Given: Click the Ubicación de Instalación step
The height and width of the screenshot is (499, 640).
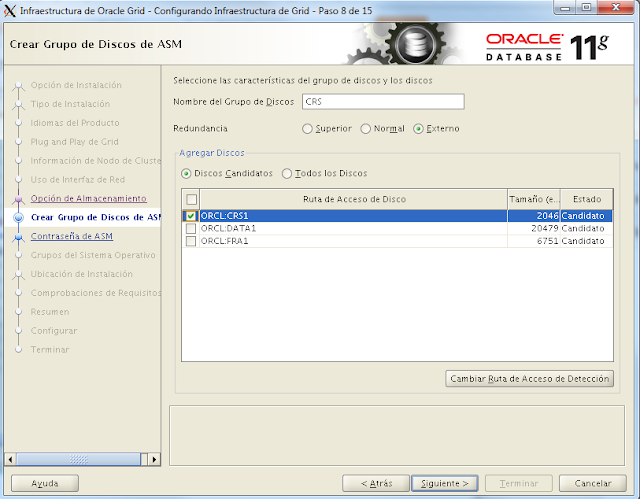Looking at the screenshot, I should coord(82,274).
